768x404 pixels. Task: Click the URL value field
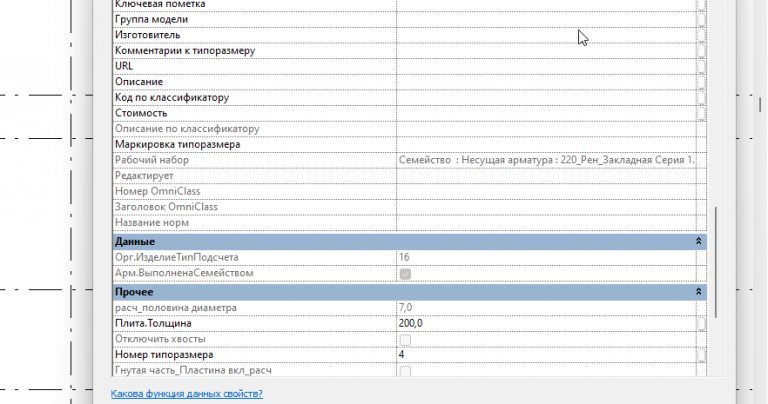(546, 67)
